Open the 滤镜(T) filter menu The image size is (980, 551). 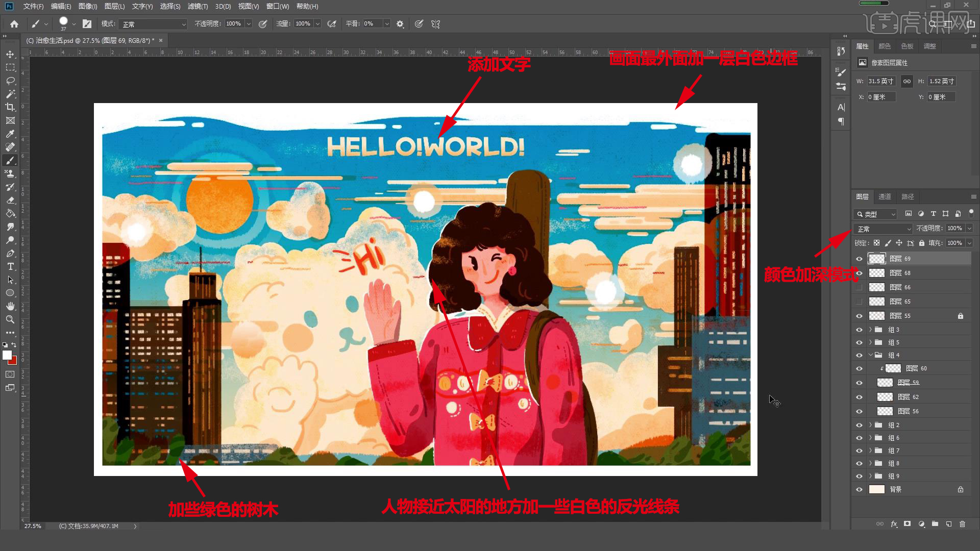tap(198, 7)
